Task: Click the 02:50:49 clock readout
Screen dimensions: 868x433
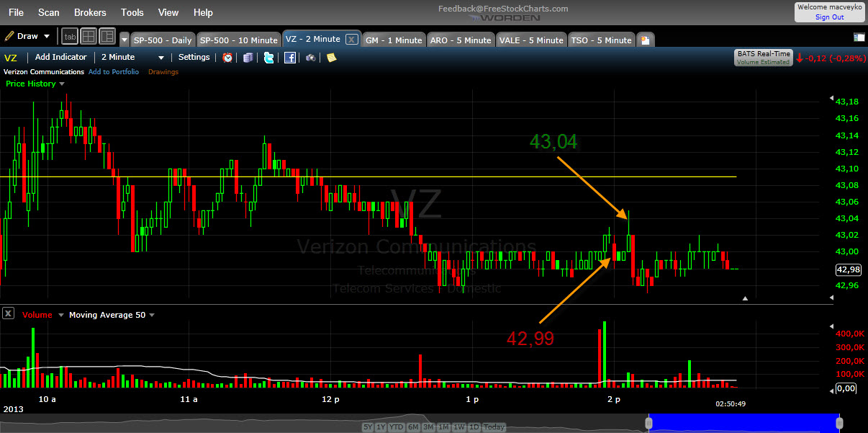Action: tap(731, 404)
